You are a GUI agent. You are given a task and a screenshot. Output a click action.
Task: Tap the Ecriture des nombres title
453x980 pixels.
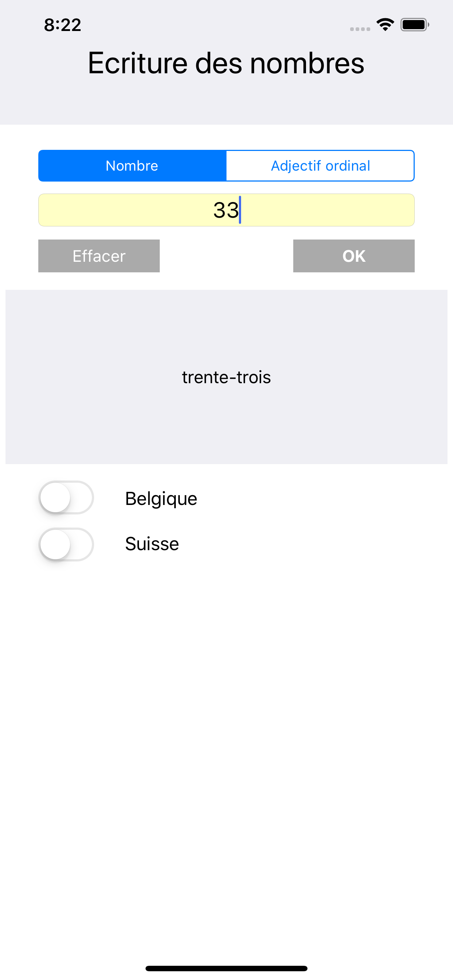(226, 63)
